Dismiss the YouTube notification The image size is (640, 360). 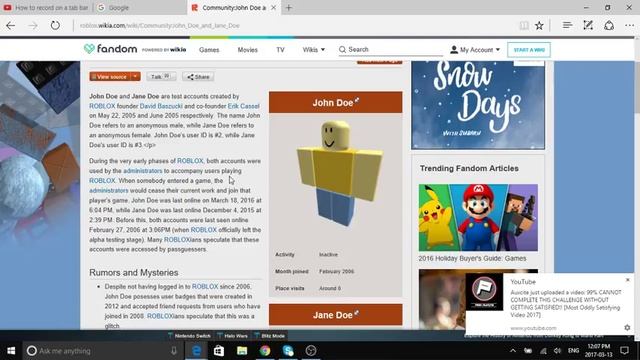628,280
